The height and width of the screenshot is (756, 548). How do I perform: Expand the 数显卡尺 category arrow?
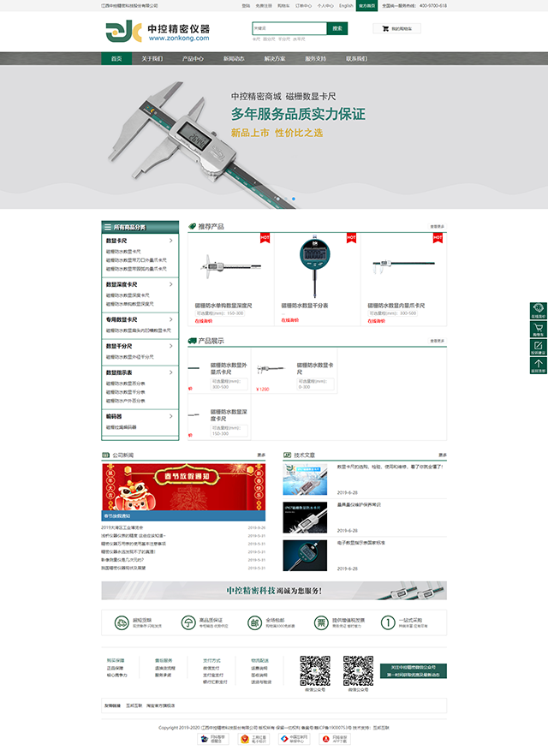click(170, 241)
